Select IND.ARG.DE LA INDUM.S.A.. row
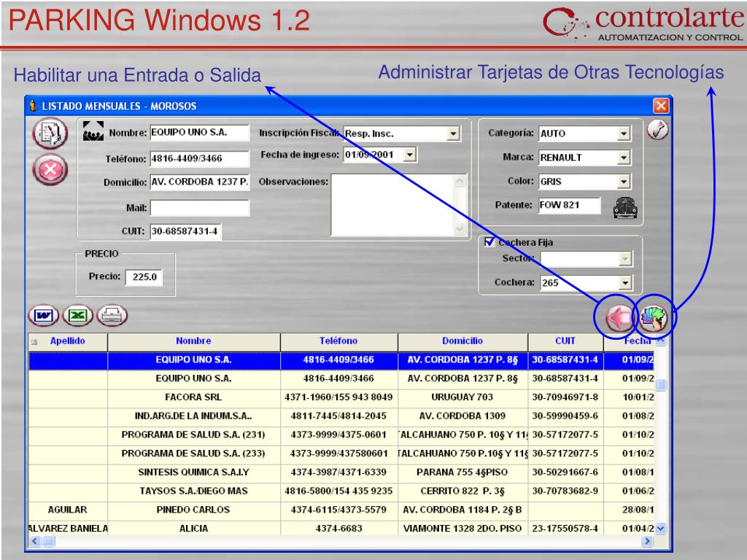This screenshot has height=560, width=747. click(341, 416)
